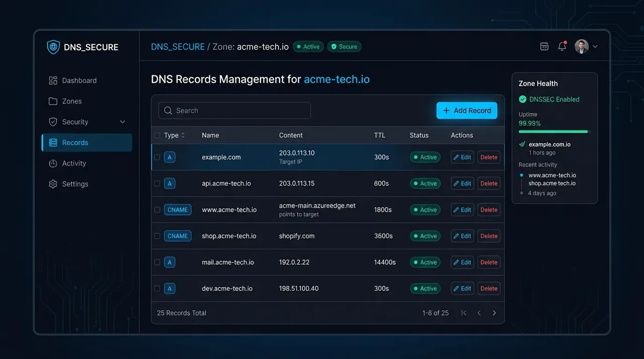Click the Dashboard grid icon in sidebar

tap(53, 80)
